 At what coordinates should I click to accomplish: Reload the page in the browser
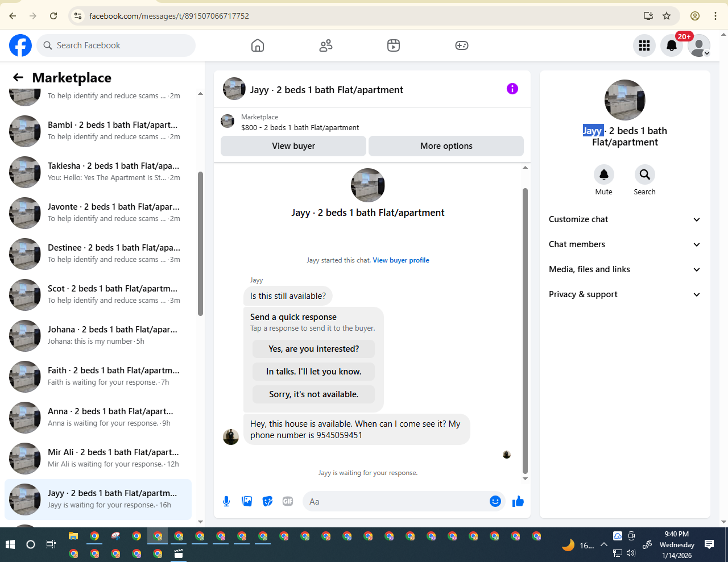(53, 16)
